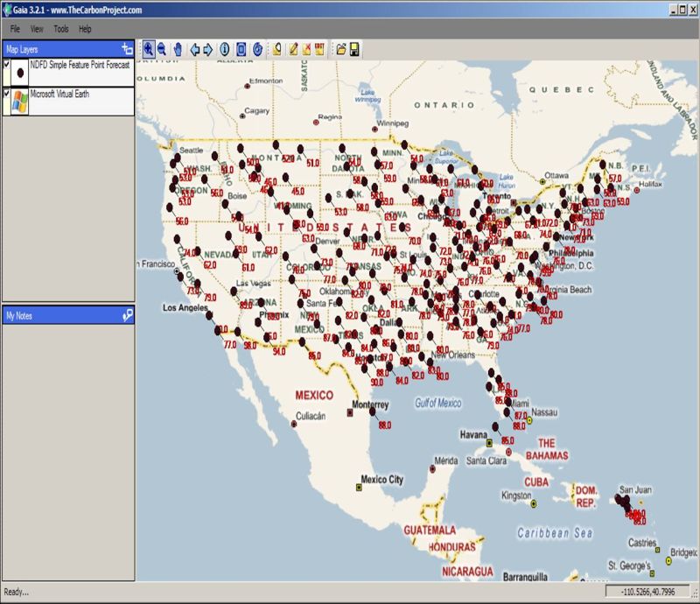Maximize the Gaia window

click(682, 9)
